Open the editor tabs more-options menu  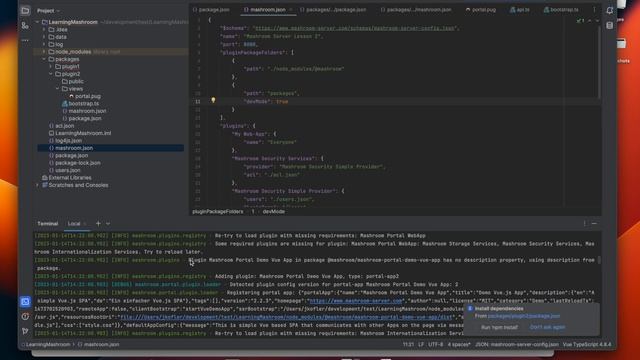tap(594, 9)
